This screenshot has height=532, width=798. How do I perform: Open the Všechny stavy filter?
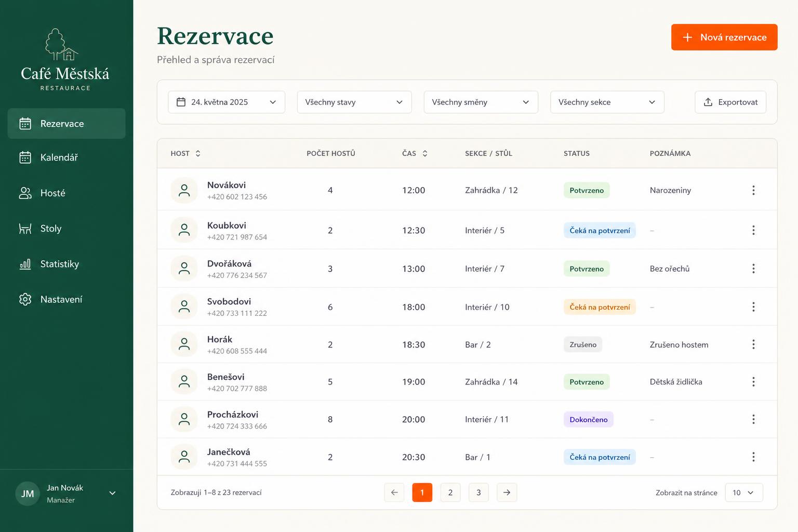coord(354,102)
